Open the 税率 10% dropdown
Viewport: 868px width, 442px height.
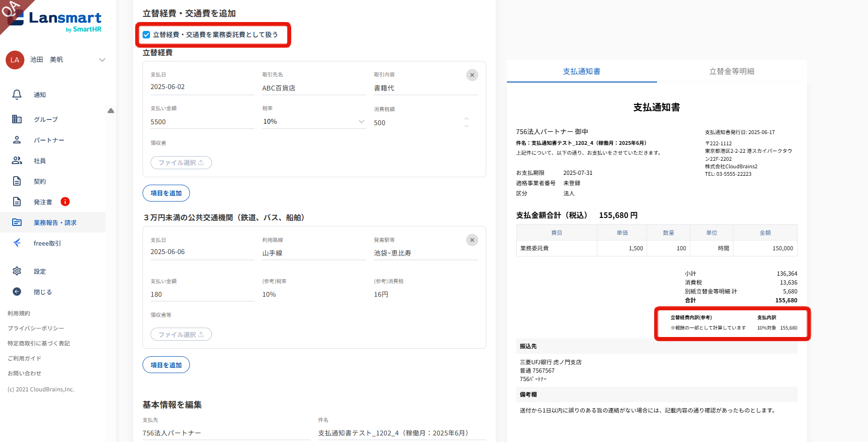click(x=314, y=121)
